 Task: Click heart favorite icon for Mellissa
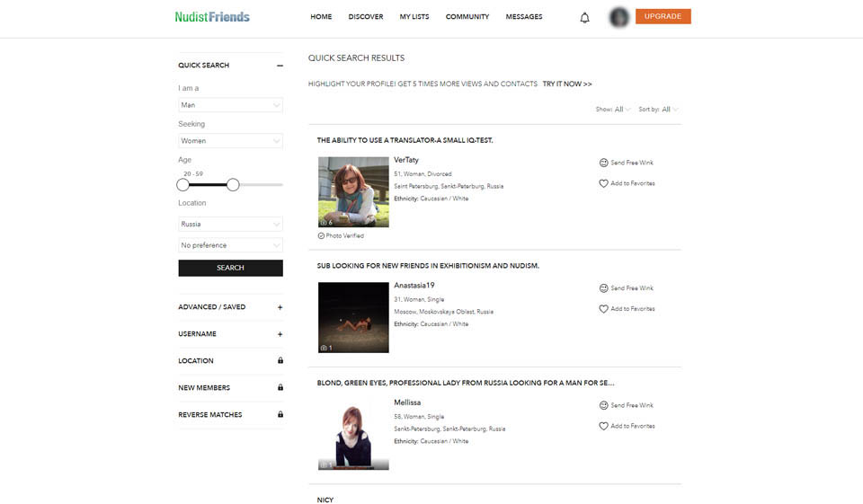(x=604, y=426)
